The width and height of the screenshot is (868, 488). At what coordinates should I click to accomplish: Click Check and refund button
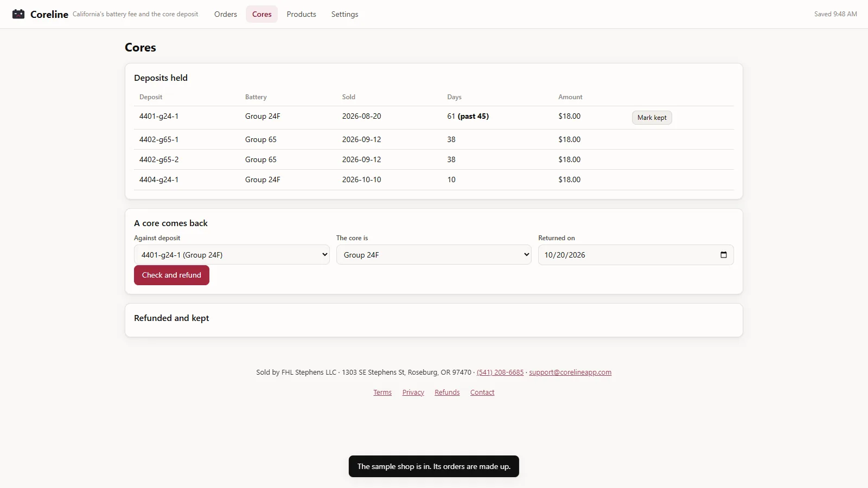[x=171, y=275]
